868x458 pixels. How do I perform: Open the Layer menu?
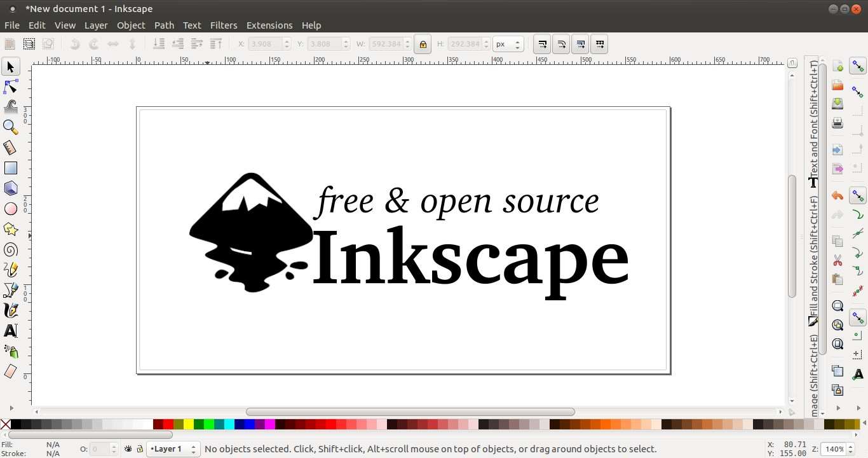coord(96,25)
